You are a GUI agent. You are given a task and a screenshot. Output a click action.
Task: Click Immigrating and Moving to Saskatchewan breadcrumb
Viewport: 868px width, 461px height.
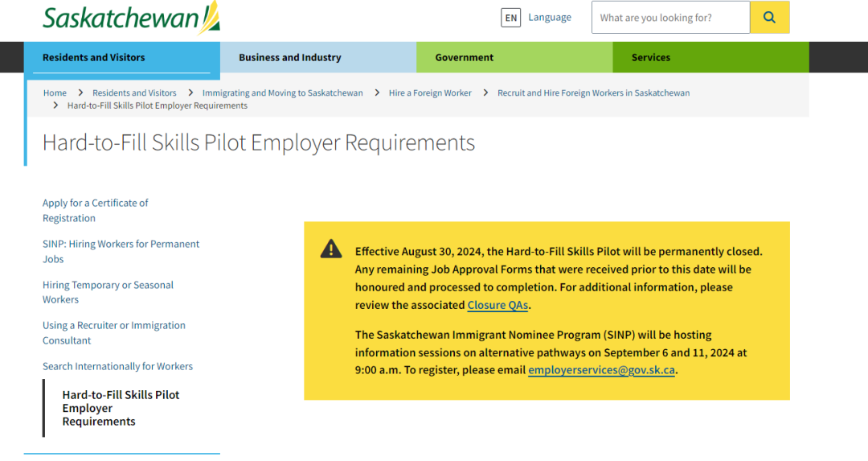point(283,93)
